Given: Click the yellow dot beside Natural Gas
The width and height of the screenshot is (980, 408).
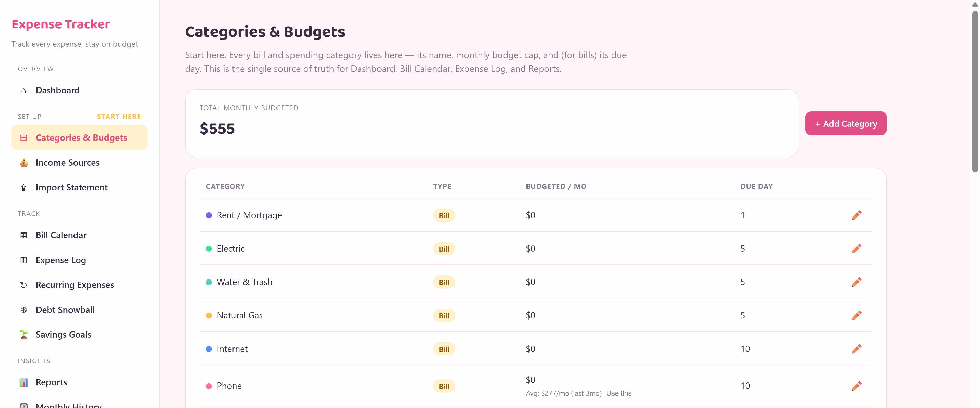Looking at the screenshot, I should pos(209,316).
